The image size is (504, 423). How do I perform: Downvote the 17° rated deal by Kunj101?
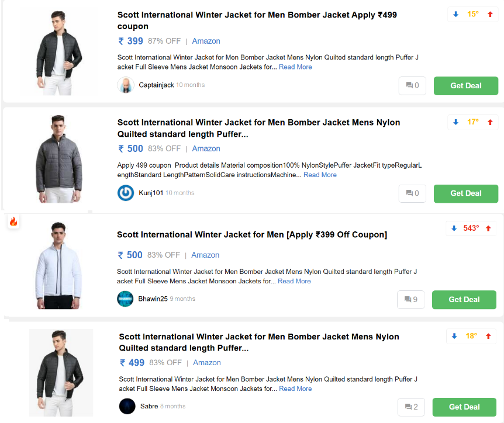click(456, 122)
